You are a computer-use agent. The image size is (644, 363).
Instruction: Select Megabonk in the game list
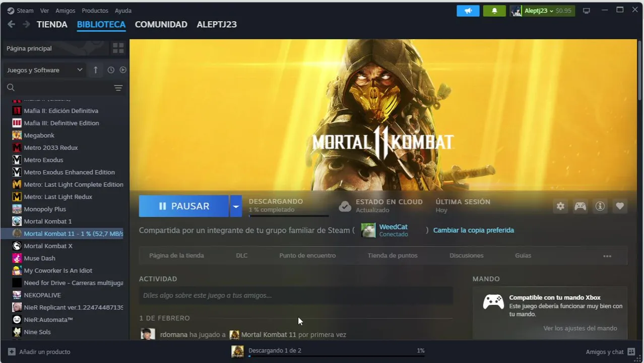[39, 135]
